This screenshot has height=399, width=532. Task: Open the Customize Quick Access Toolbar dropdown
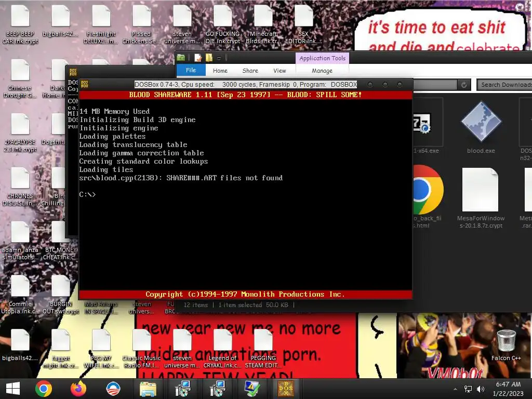tap(219, 58)
